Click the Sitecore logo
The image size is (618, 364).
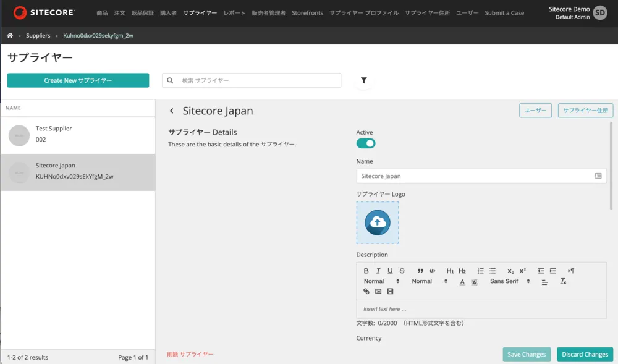coord(43,12)
